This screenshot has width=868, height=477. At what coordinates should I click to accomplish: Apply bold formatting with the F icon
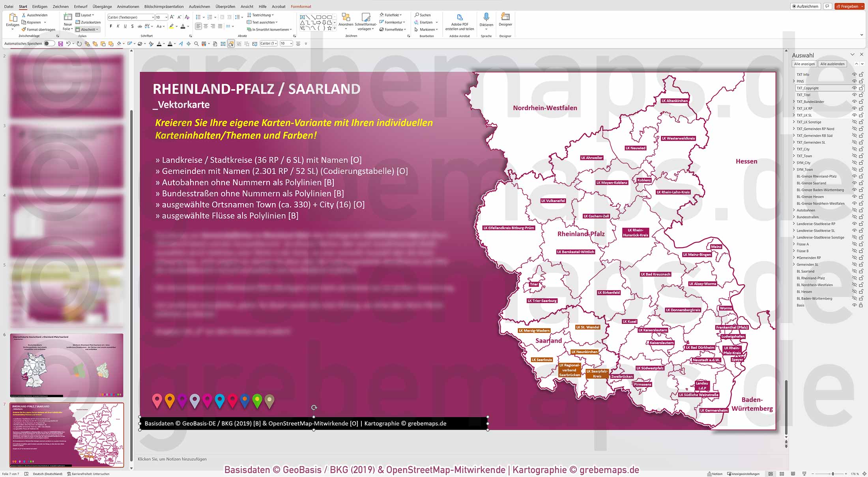(110, 25)
